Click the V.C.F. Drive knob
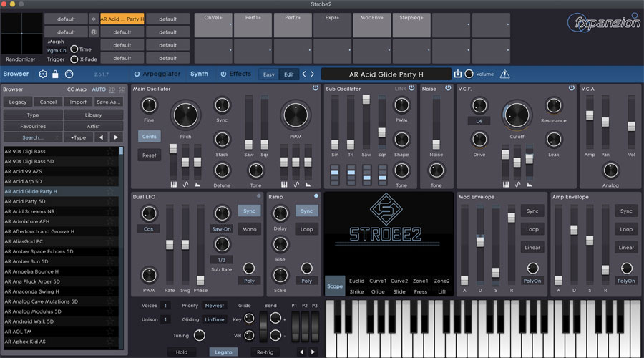This screenshot has height=358, width=644. pyautogui.click(x=479, y=140)
